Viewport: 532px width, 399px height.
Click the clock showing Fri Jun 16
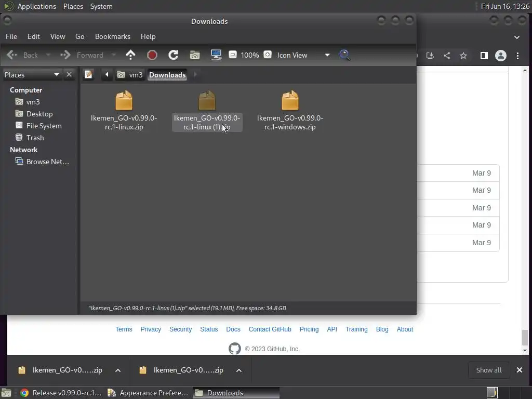(505, 6)
